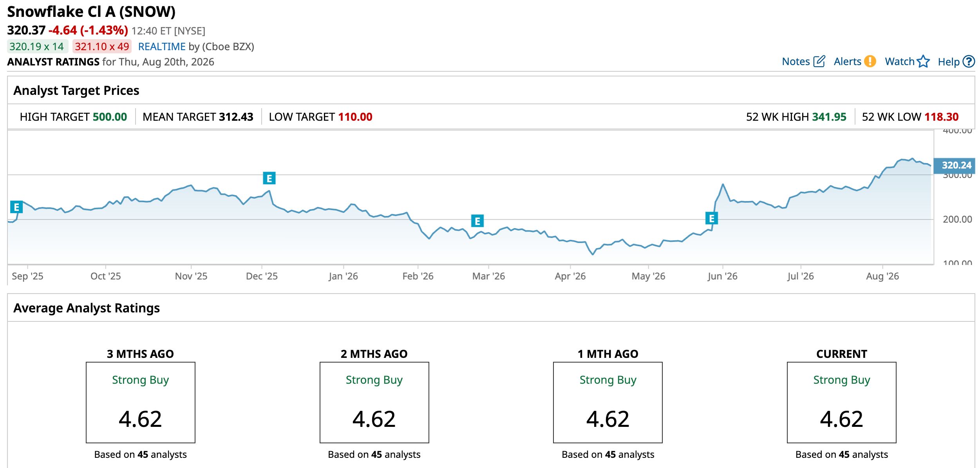Click the Help link text
980x468 pixels.
click(949, 62)
